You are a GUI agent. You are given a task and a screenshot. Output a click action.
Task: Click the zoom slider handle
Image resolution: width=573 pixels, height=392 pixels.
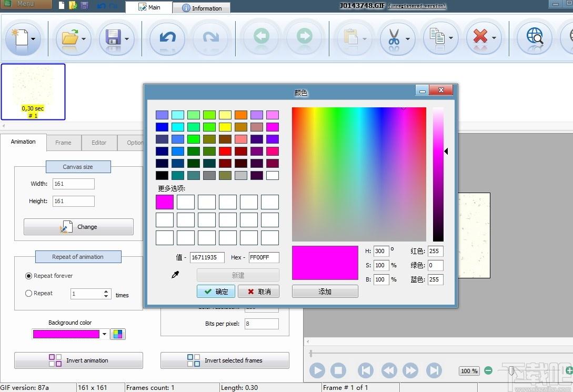point(511,371)
